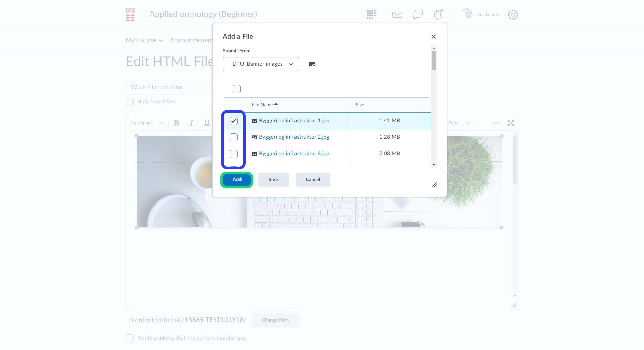
Task: Click the Size column header
Action: (x=360, y=105)
